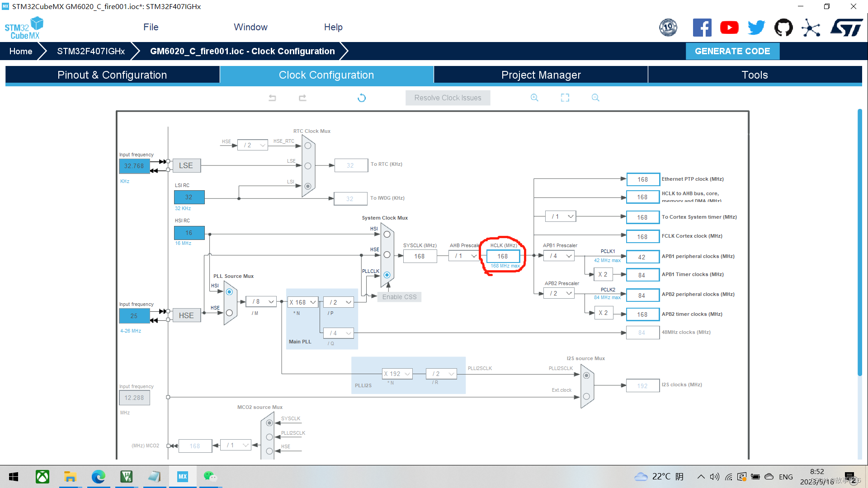Open Keil uVision from taskbar

coord(126,477)
